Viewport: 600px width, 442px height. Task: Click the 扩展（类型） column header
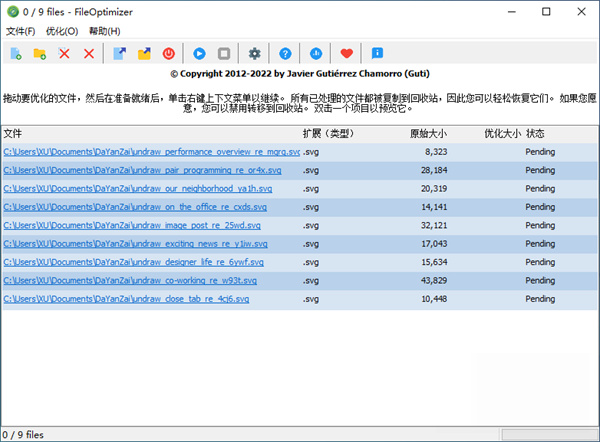pos(329,133)
